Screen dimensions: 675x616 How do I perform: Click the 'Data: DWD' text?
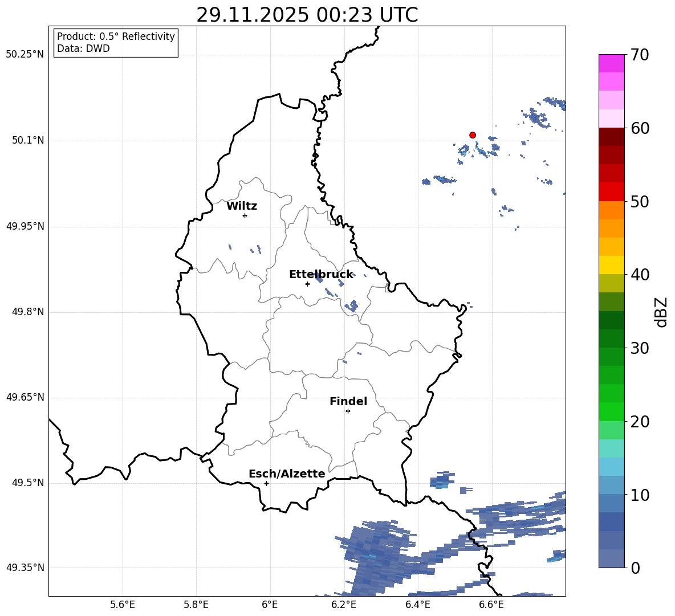pyautogui.click(x=83, y=48)
